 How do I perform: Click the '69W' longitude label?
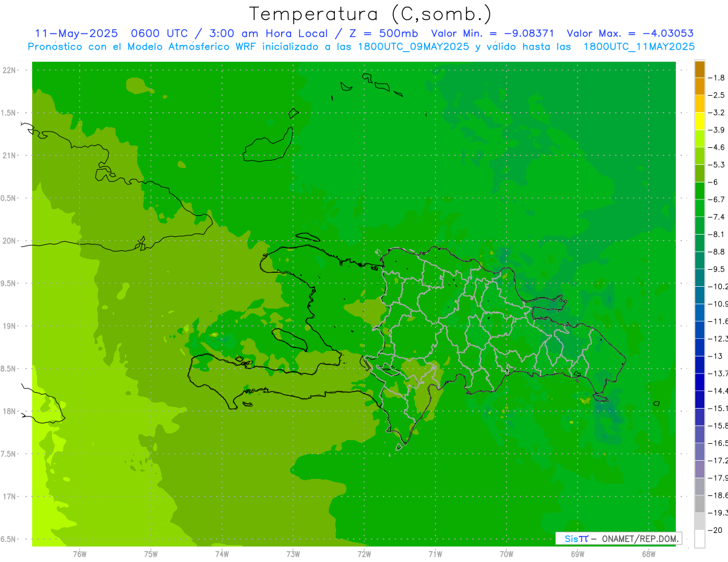click(x=578, y=554)
